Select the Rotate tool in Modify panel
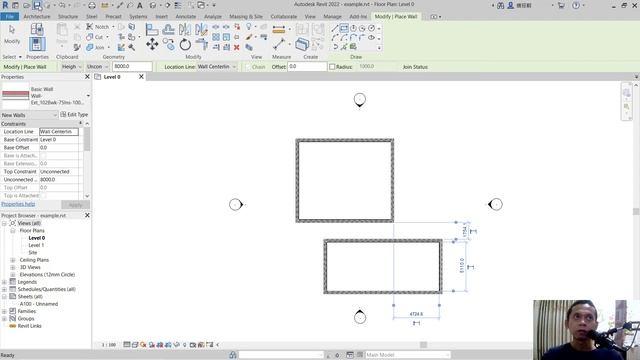 pos(185,44)
